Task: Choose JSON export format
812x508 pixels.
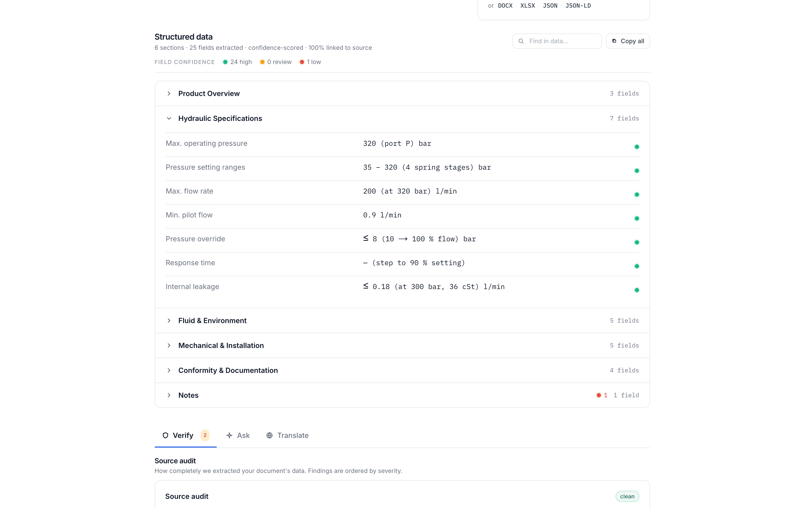Action: (x=550, y=6)
